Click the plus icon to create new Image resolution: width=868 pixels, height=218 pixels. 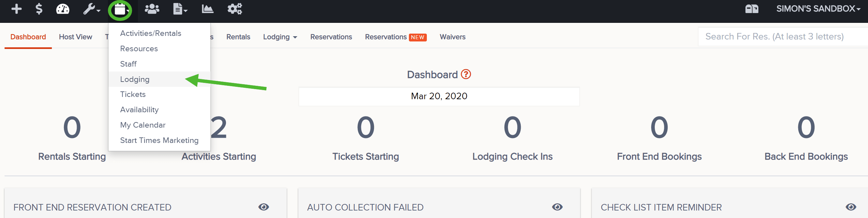[16, 9]
